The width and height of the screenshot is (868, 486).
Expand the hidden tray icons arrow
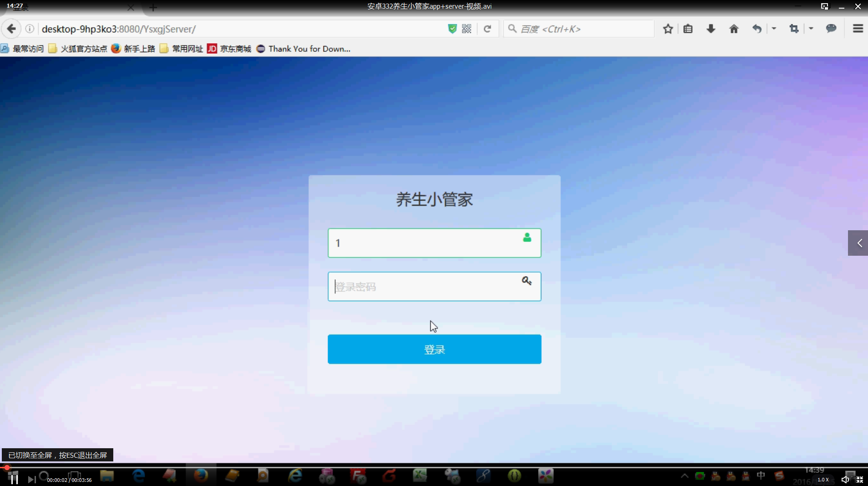point(684,475)
